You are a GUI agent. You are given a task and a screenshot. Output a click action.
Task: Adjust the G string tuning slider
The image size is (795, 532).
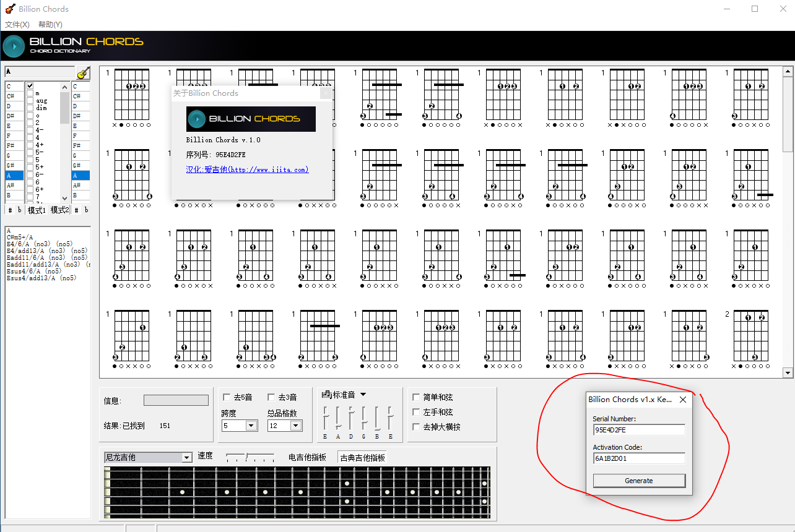click(x=364, y=418)
